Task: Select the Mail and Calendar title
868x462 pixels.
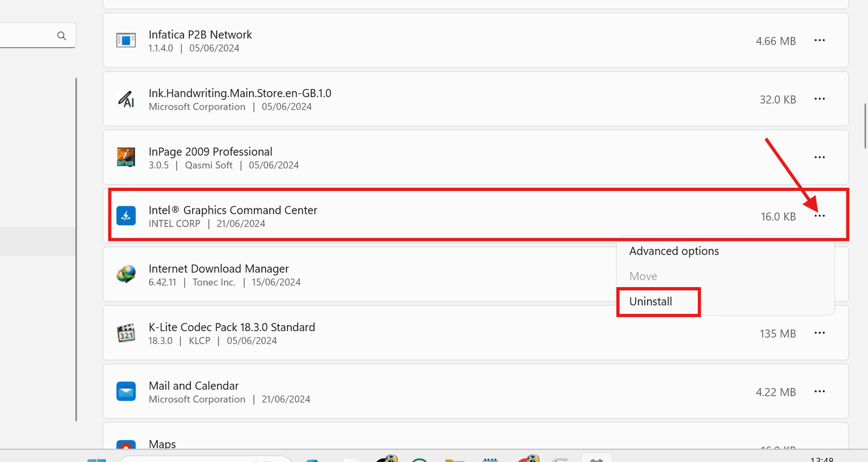Action: point(194,386)
